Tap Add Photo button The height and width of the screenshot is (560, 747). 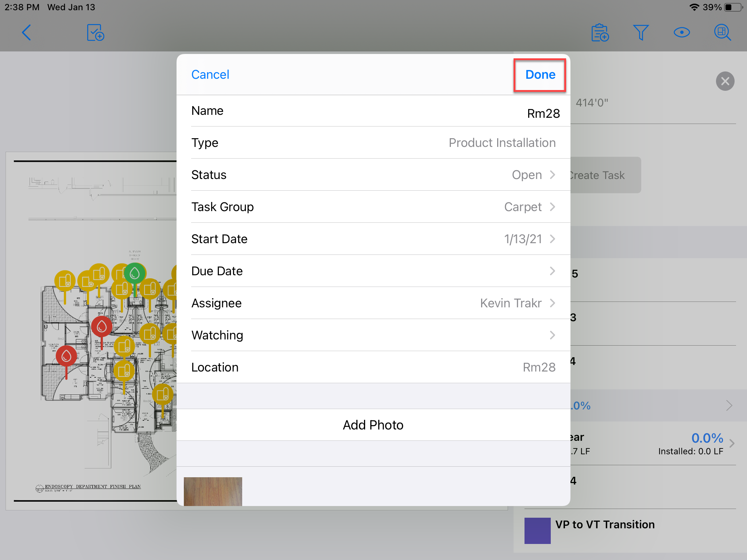[x=373, y=425]
